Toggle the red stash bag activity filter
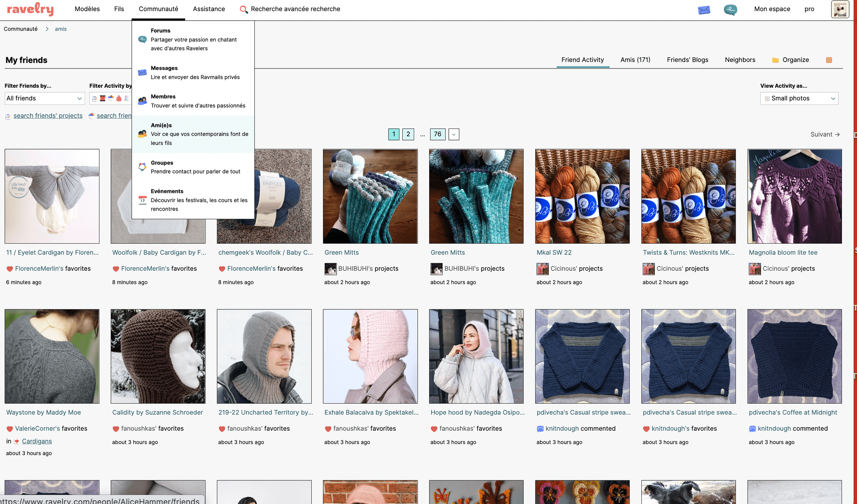This screenshot has width=857, height=504. (x=119, y=98)
